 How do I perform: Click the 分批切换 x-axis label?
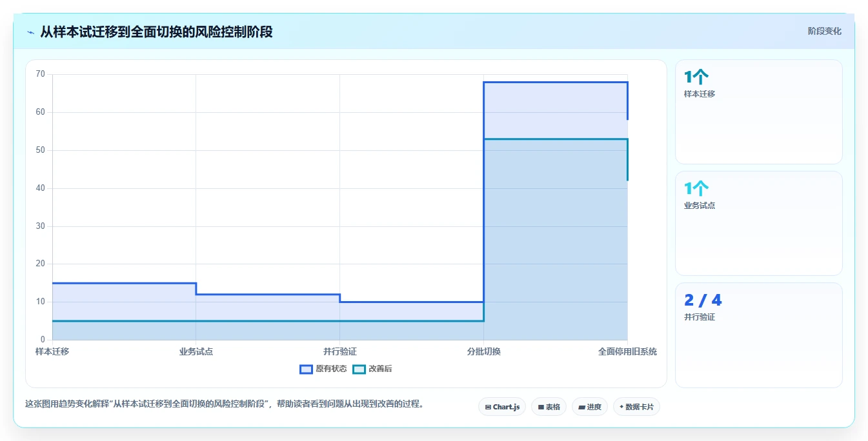484,351
